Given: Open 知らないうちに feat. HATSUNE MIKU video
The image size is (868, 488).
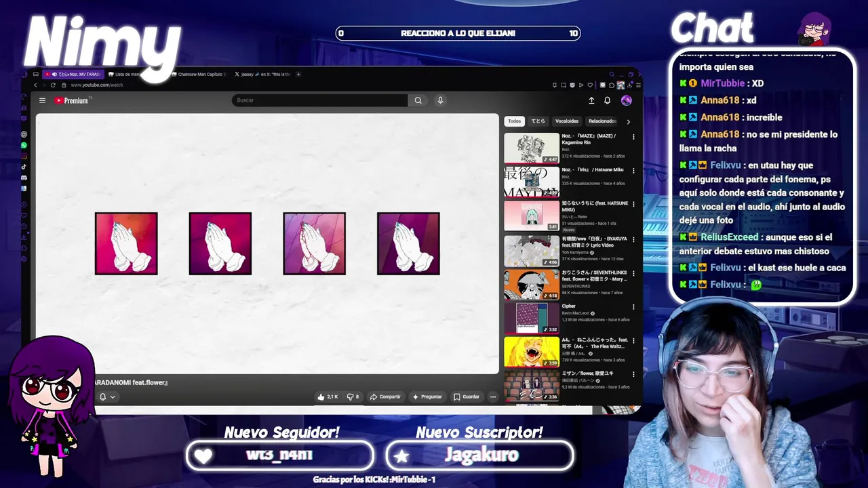Looking at the screenshot, I should 532,216.
